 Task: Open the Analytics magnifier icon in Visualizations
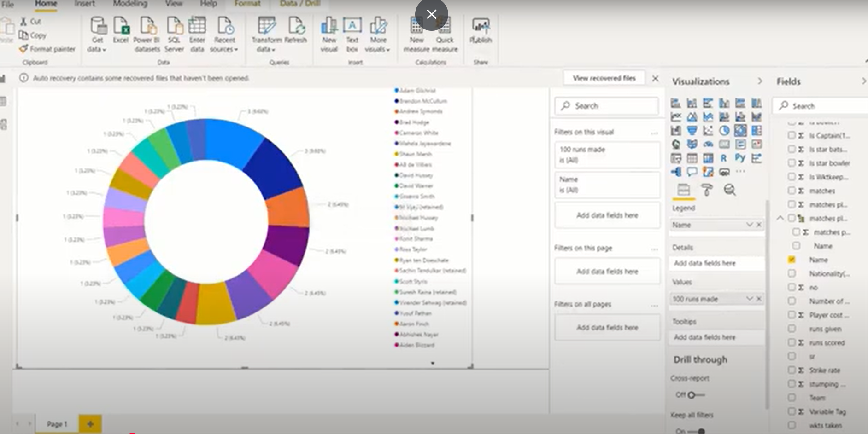tap(730, 190)
